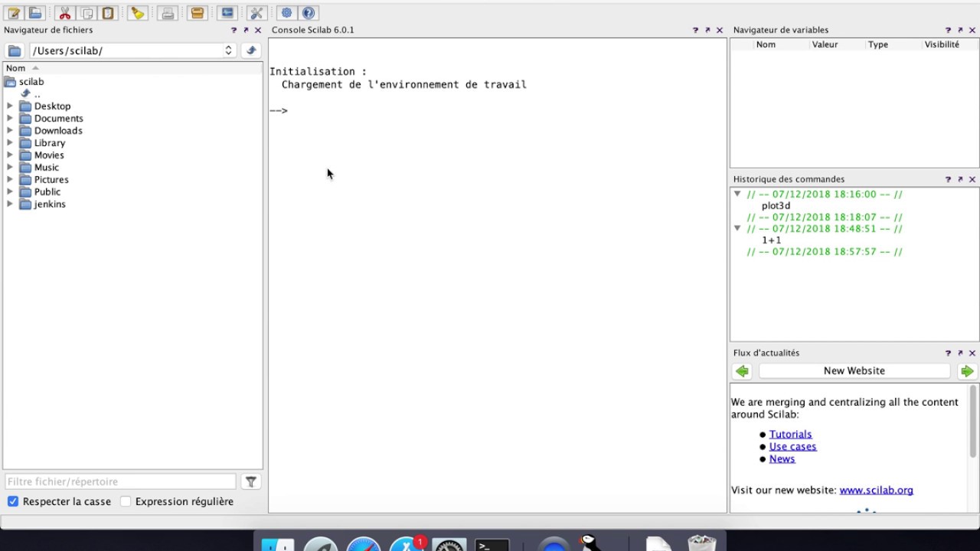
Task: Expand the Desktop folder
Action: click(10, 106)
